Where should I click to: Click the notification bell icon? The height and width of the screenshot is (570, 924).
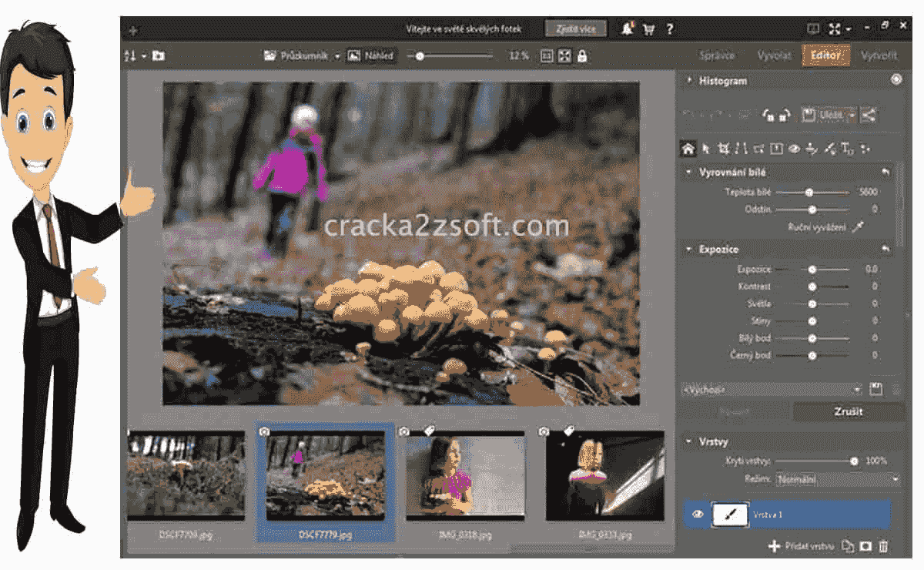pyautogui.click(x=628, y=29)
